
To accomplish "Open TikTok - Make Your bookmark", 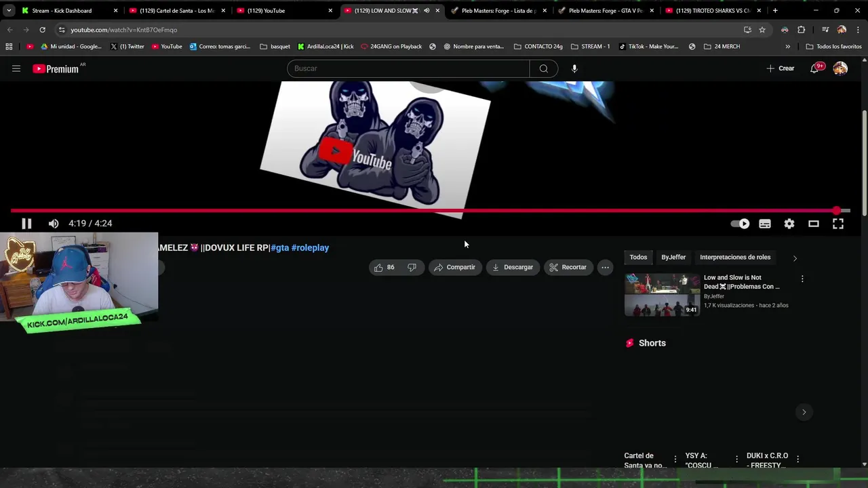I will pyautogui.click(x=648, y=47).
